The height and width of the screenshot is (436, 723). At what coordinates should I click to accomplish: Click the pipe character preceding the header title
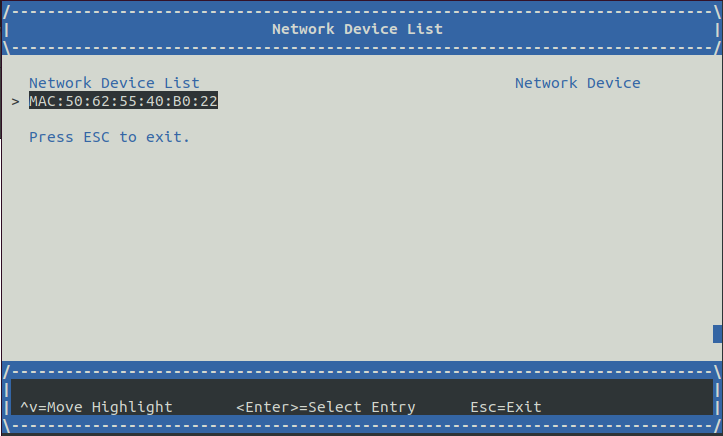[x=6, y=30]
